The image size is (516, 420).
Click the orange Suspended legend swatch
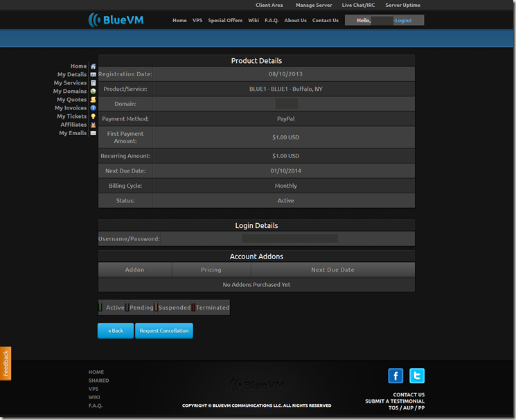coord(156,307)
